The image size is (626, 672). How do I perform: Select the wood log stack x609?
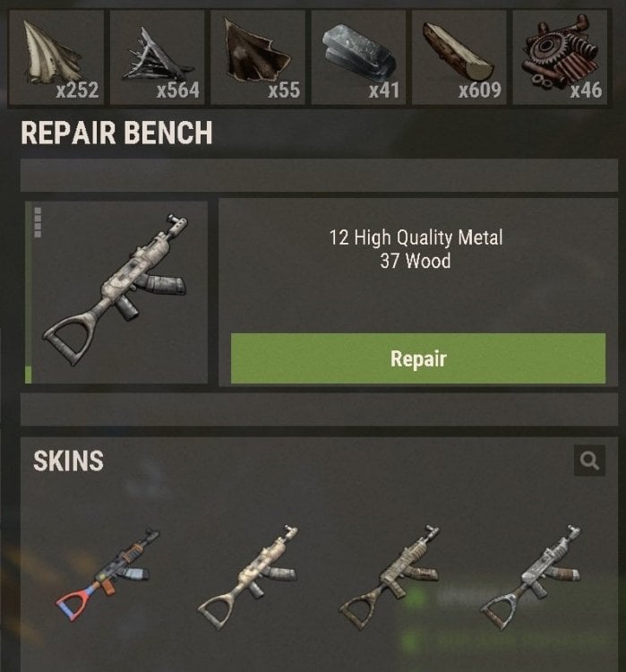459,57
